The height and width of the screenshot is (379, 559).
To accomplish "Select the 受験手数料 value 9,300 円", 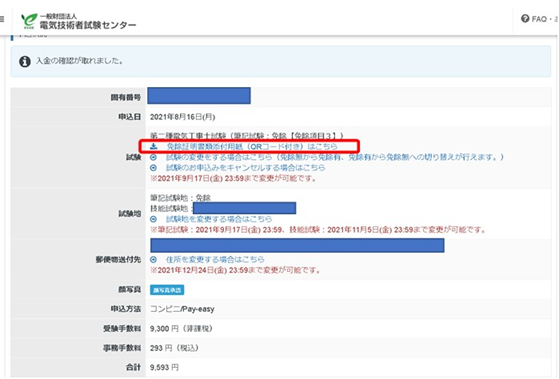I will click(181, 328).
